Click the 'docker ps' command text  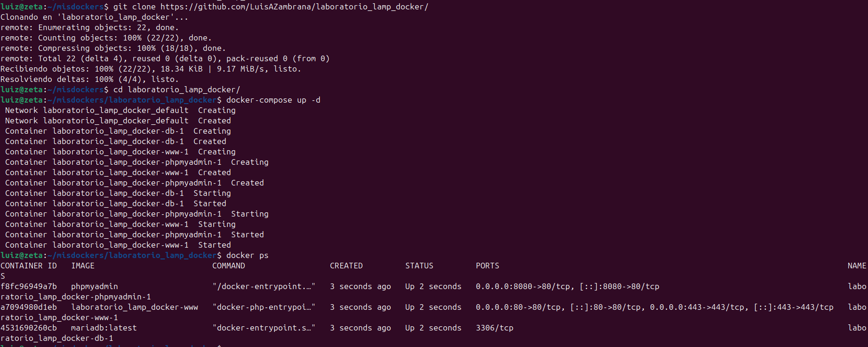[x=247, y=255]
